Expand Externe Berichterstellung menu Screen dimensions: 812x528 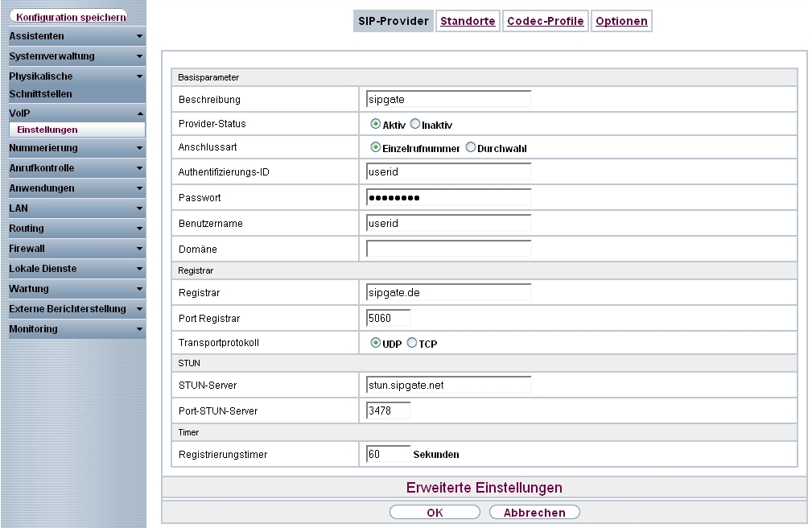coord(77,309)
